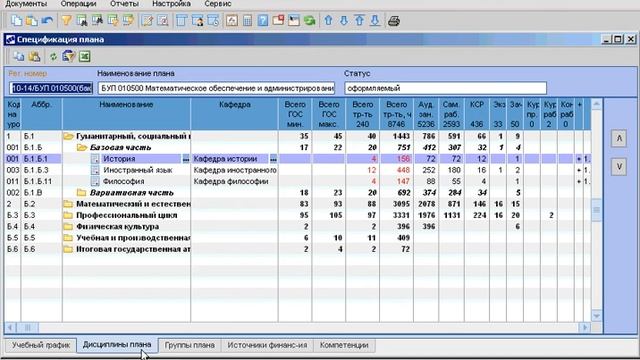
Task: Click the Наименование плана input field
Action: (216, 88)
